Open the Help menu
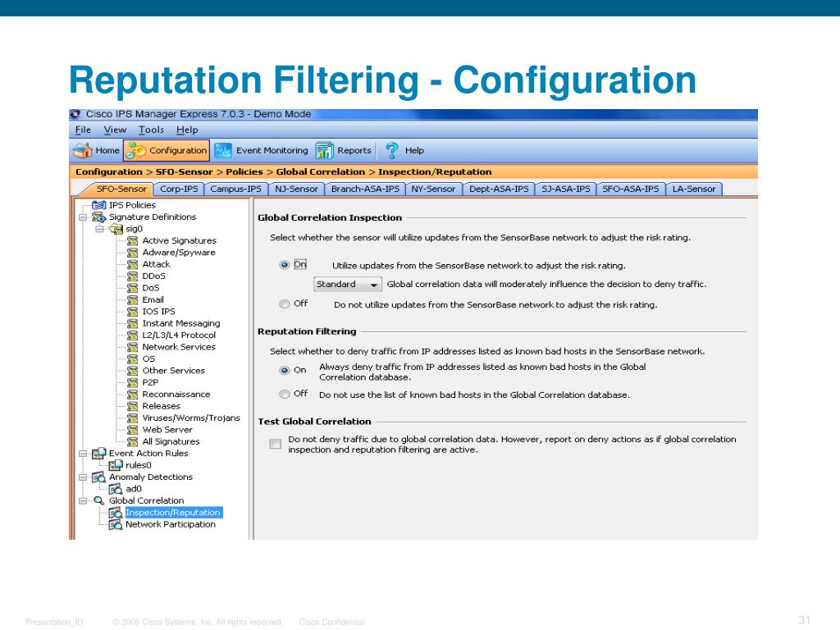This screenshot has width=840, height=630. (x=187, y=130)
